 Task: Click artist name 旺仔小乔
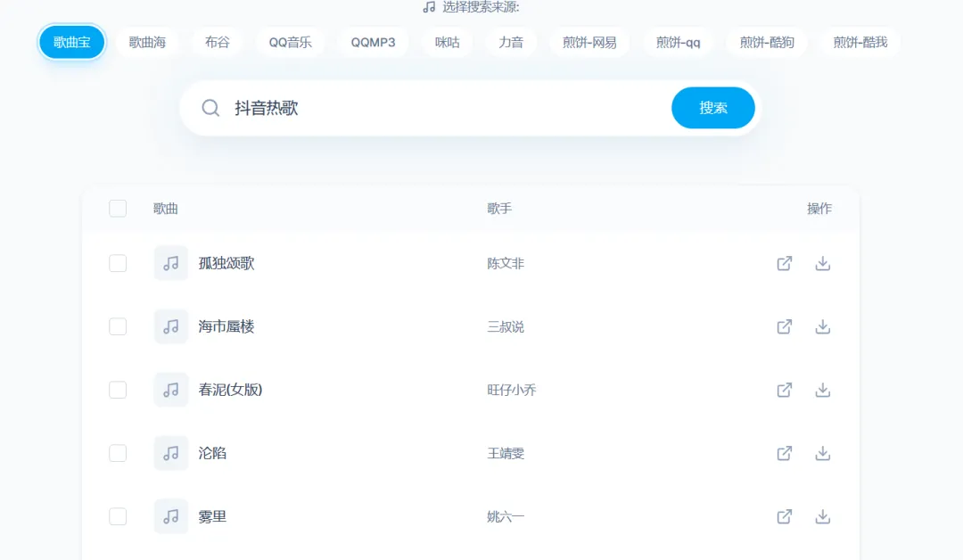[512, 390]
